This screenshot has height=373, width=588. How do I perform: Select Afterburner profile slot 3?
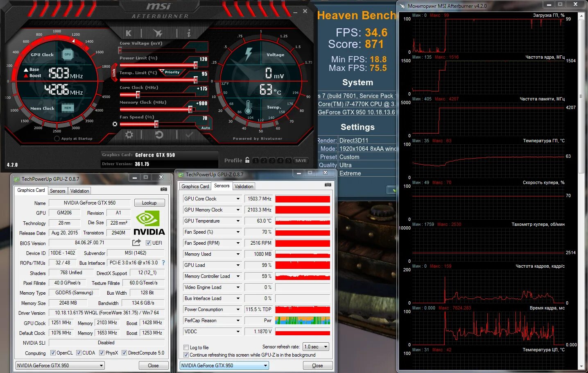(x=272, y=160)
